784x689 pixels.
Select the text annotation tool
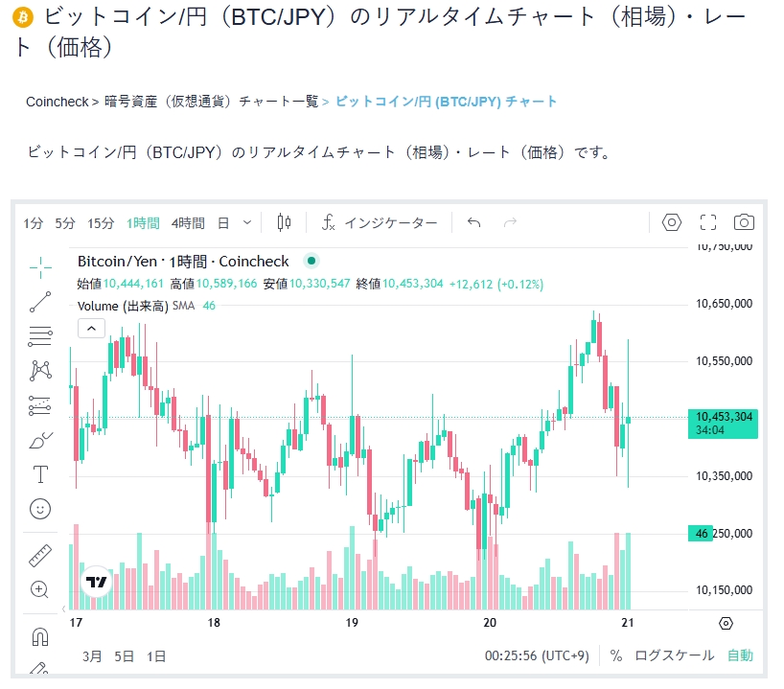pos(40,474)
